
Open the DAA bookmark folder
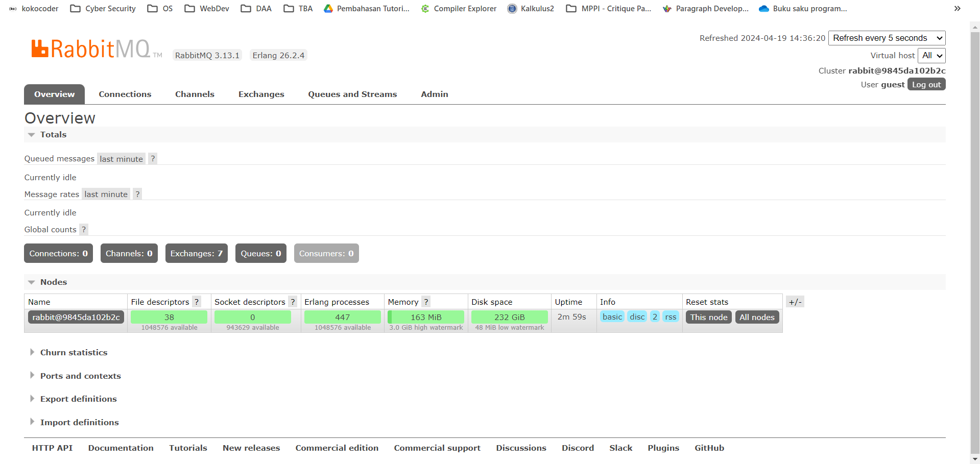(256, 9)
